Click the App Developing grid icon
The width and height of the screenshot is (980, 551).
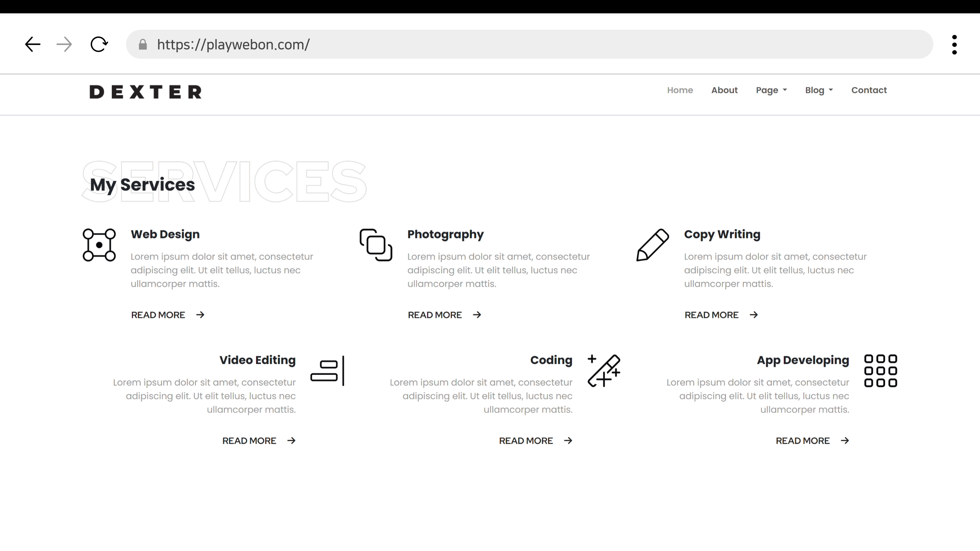click(x=881, y=371)
